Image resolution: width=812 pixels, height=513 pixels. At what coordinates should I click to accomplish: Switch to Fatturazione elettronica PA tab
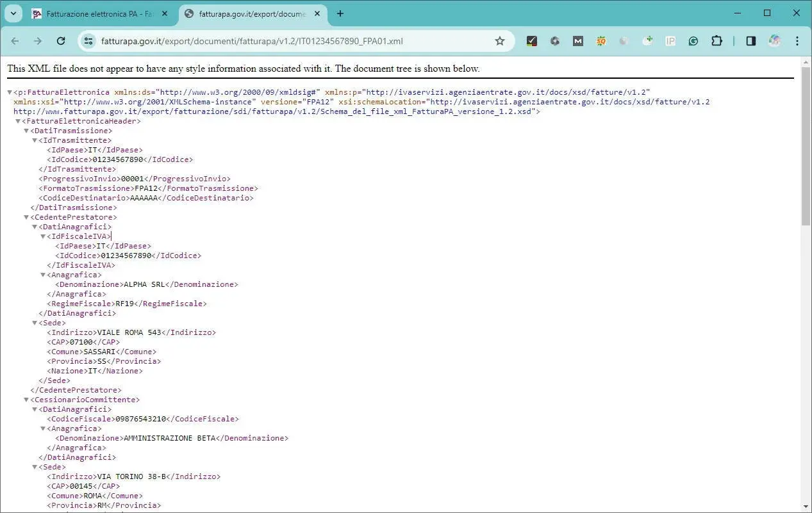click(x=99, y=13)
